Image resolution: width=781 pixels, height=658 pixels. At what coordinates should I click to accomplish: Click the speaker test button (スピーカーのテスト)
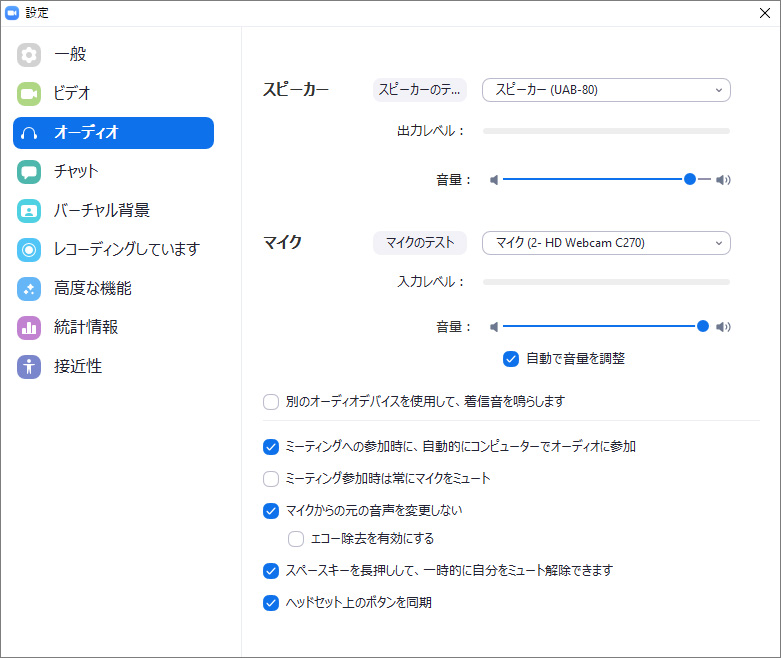click(420, 90)
